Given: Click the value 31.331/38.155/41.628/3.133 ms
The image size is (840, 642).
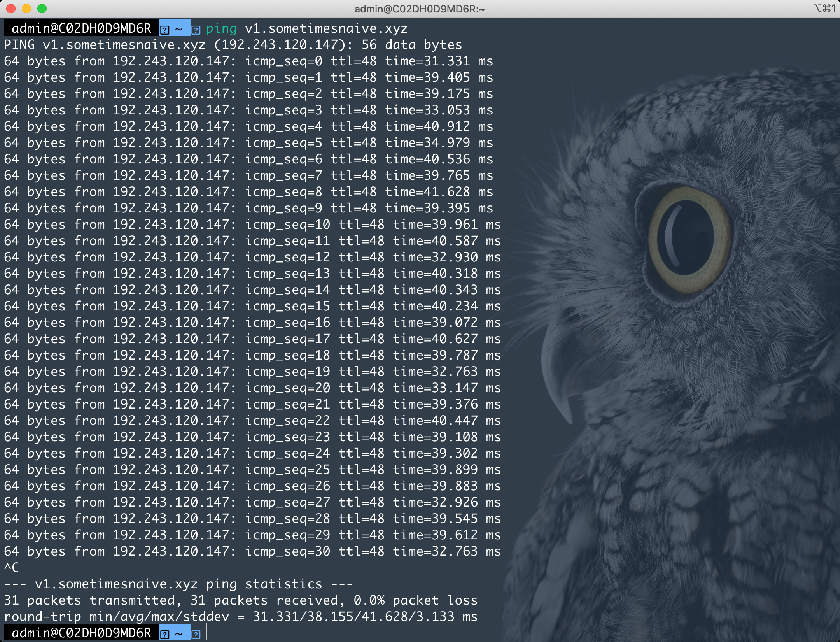Looking at the screenshot, I should coord(365,617).
